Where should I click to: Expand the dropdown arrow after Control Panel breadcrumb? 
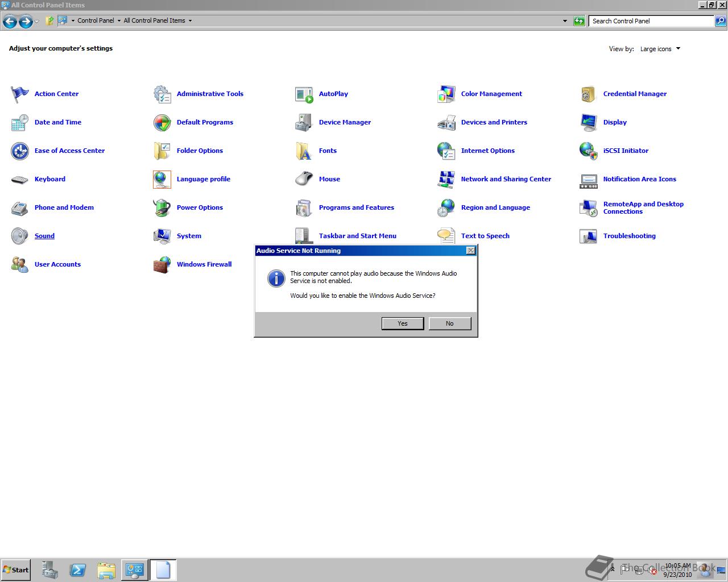119,20
